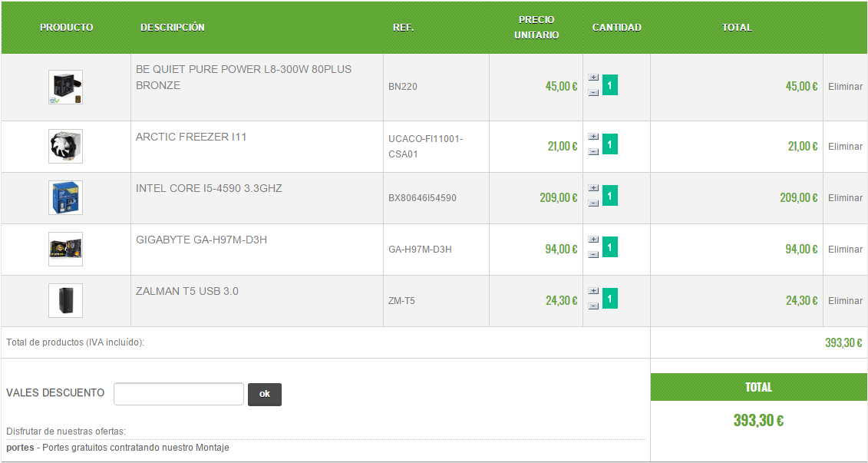Increase quantity for Intel Core I5-4590

[x=593, y=188]
